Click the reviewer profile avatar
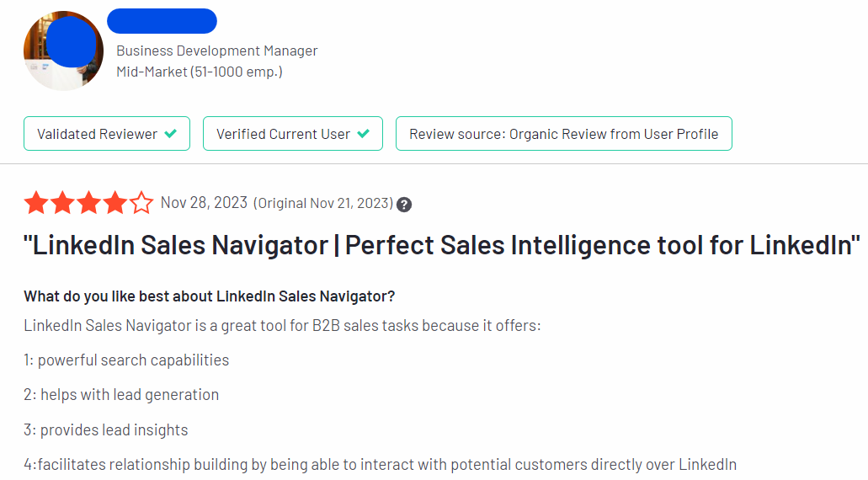Image resolution: width=868 pixels, height=480 pixels. click(x=63, y=51)
